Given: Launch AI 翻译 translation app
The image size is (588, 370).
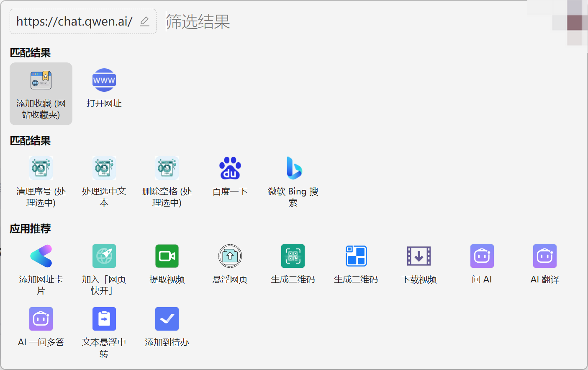Looking at the screenshot, I should click(x=545, y=264).
